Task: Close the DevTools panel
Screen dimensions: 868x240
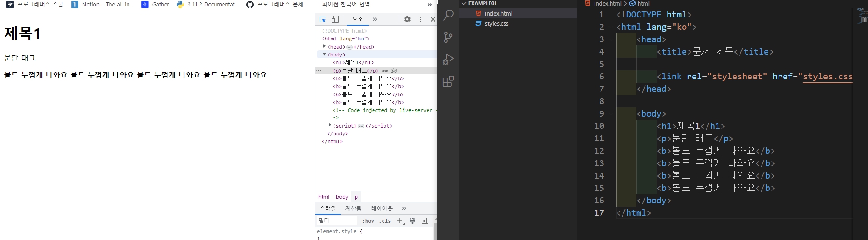Action: click(433, 19)
